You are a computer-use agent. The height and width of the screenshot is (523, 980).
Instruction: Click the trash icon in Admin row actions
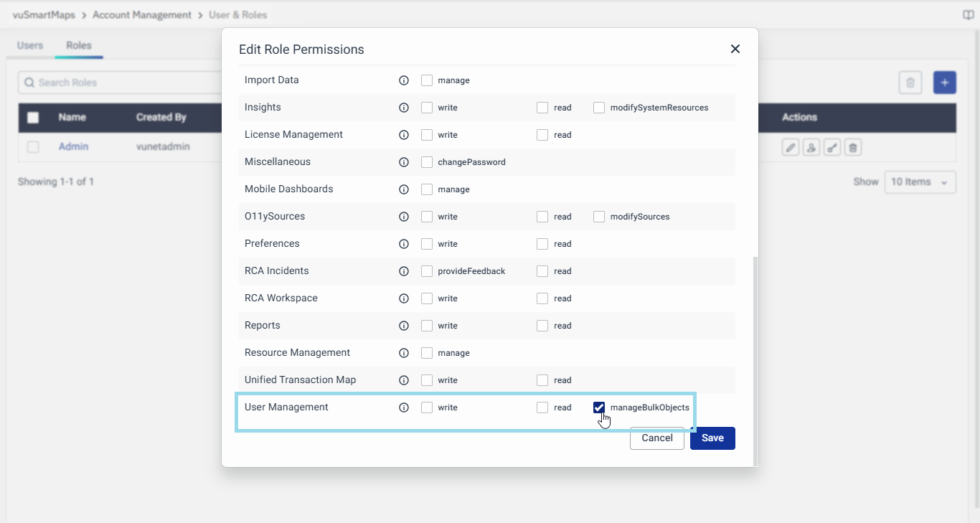click(x=852, y=148)
